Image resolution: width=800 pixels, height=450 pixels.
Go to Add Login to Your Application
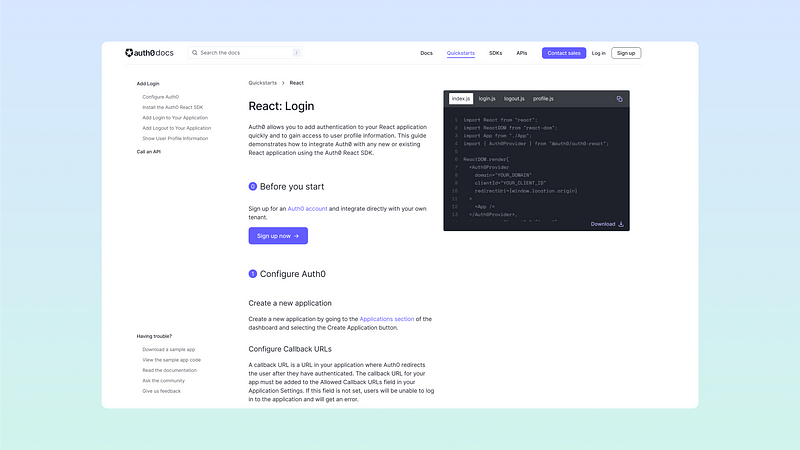tap(175, 118)
